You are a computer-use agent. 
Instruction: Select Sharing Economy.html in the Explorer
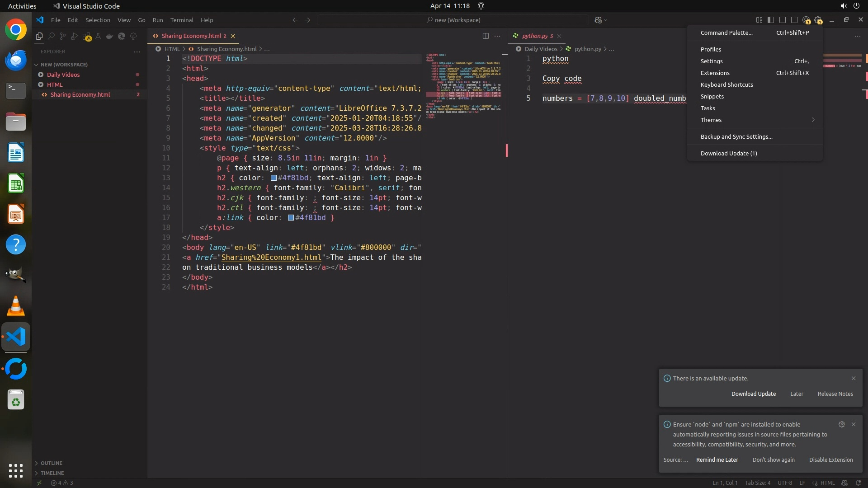point(80,94)
